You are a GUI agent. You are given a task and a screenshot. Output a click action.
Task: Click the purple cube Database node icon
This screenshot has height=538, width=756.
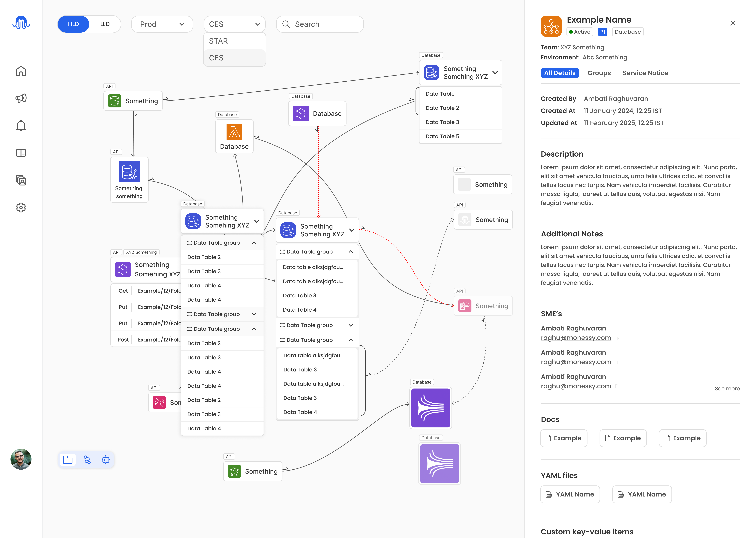[x=301, y=114]
